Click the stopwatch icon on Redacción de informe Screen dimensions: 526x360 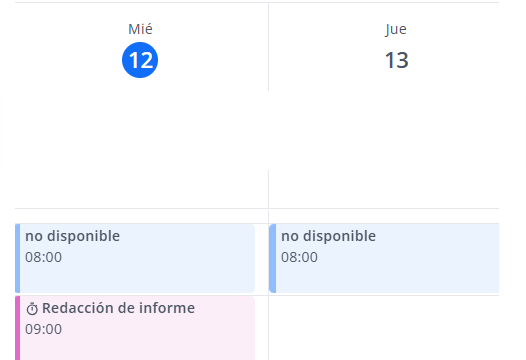(32, 309)
